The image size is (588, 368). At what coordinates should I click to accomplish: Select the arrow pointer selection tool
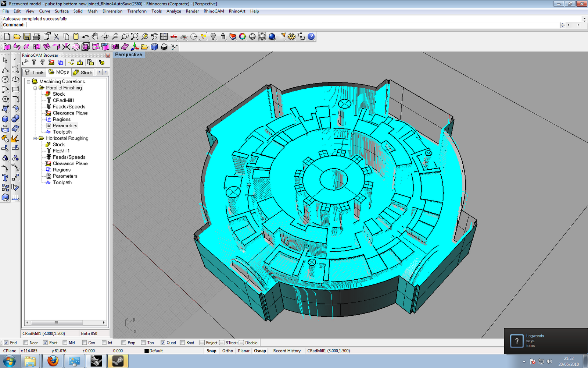[5, 60]
